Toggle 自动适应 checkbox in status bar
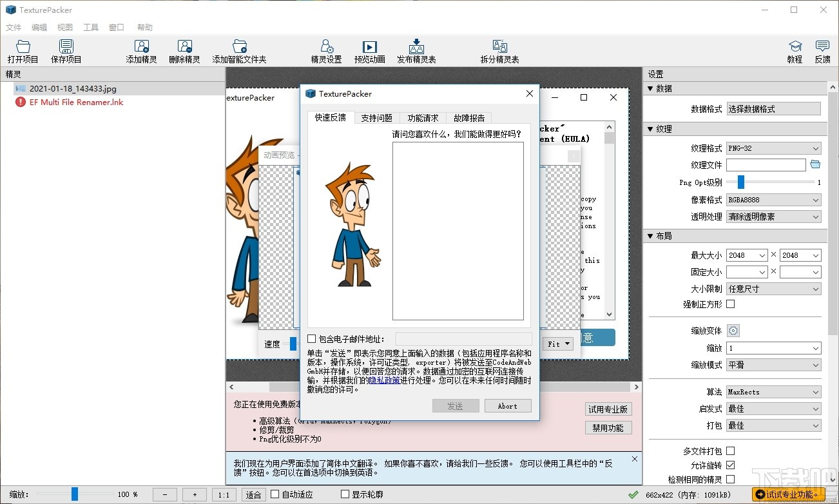 click(275, 494)
